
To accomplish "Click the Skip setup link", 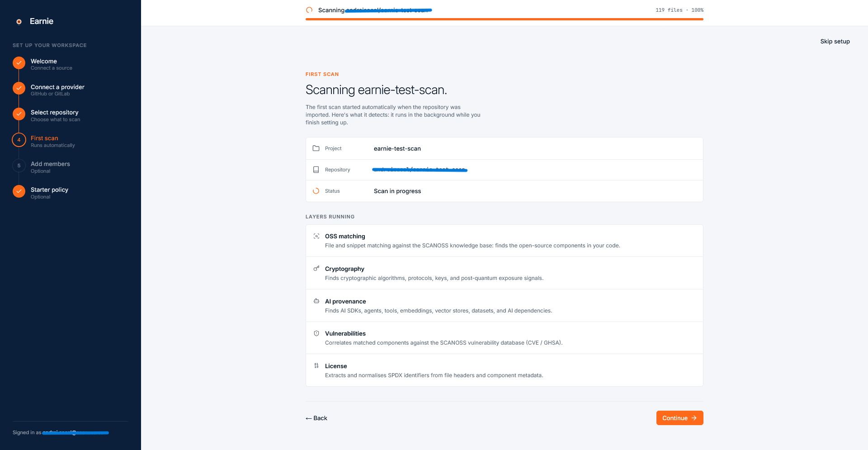I will coord(835,41).
